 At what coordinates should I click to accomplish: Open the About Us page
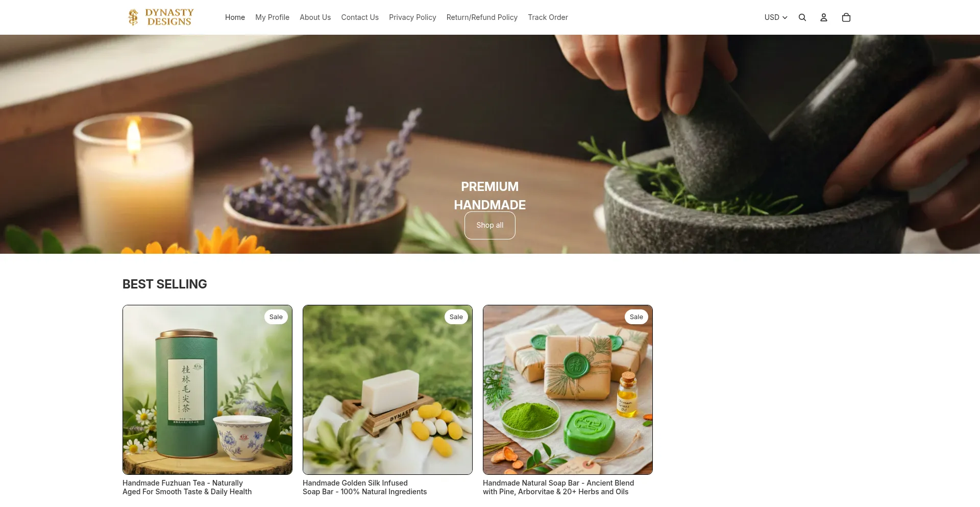[315, 17]
